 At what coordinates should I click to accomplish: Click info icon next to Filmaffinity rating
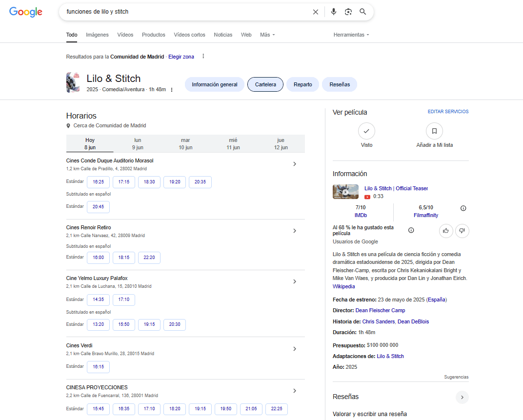(x=463, y=208)
